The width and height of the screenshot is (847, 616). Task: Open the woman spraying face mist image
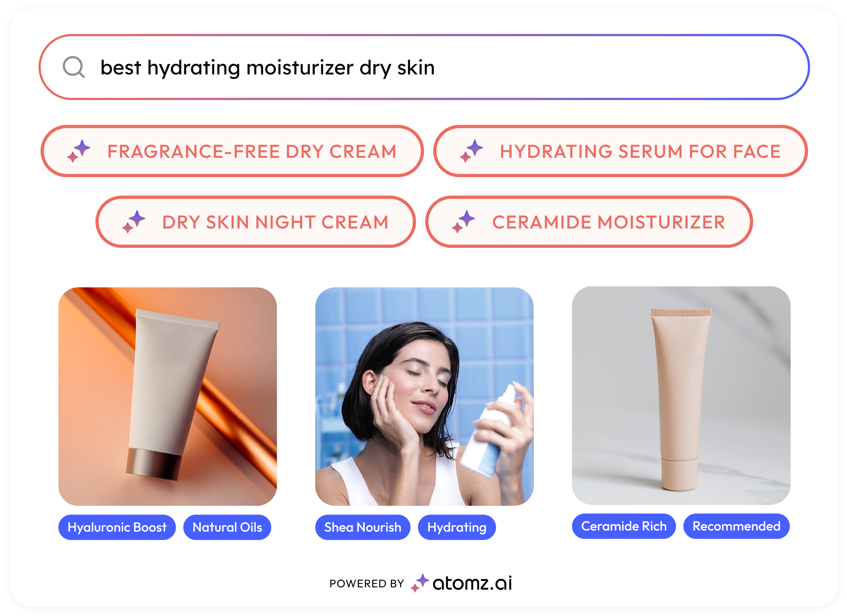[424, 396]
